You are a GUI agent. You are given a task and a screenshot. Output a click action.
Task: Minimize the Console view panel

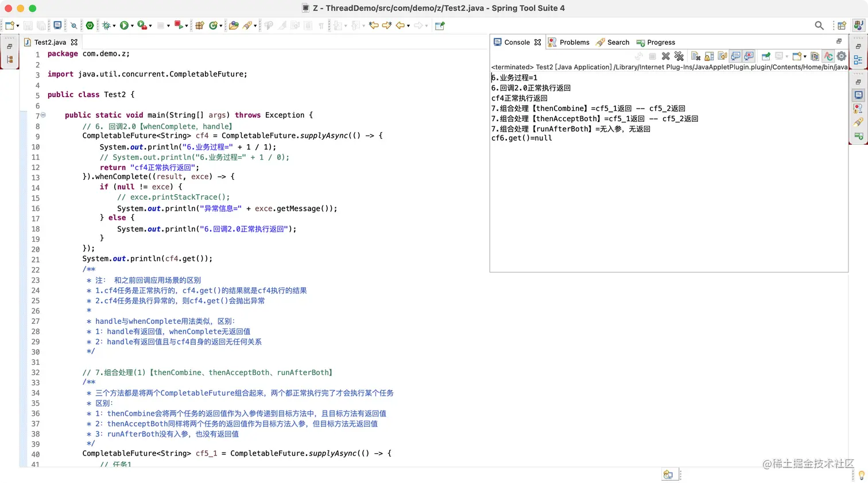pyautogui.click(x=839, y=41)
